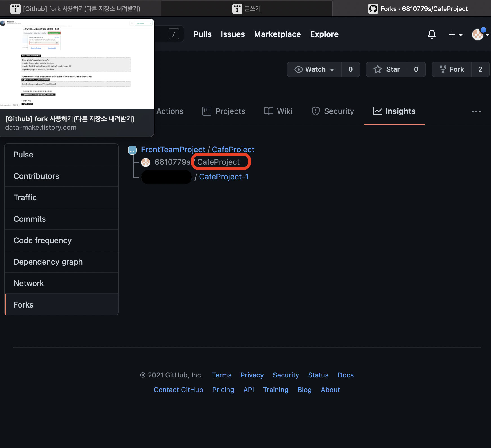Open Commits in Insights sidebar
The height and width of the screenshot is (448, 491).
pos(61,219)
